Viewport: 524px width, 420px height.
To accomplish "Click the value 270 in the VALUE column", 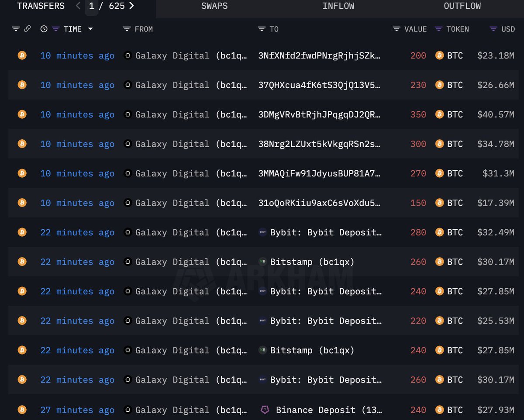I will tap(418, 173).
